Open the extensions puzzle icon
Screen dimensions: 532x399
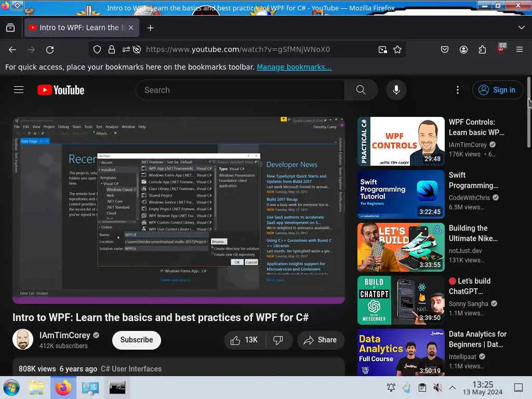[x=482, y=49]
